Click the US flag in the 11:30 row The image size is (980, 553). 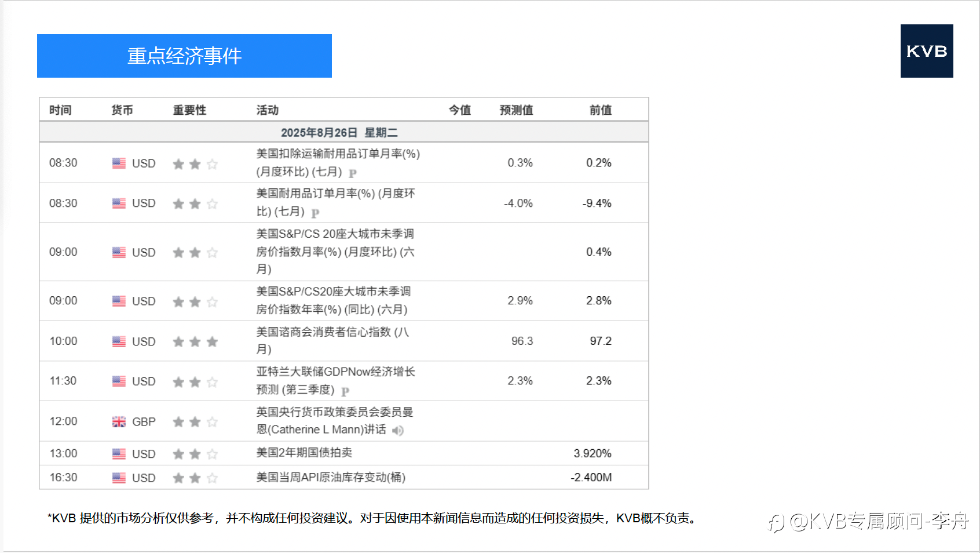[119, 381]
